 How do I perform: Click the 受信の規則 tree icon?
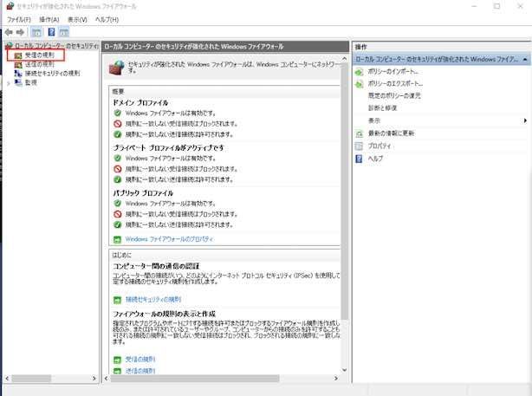[x=18, y=55]
